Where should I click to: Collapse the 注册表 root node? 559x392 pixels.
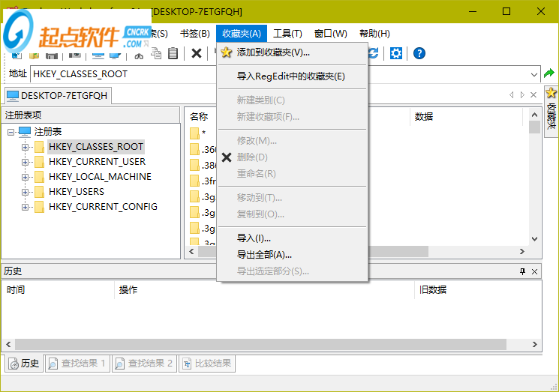[11, 132]
